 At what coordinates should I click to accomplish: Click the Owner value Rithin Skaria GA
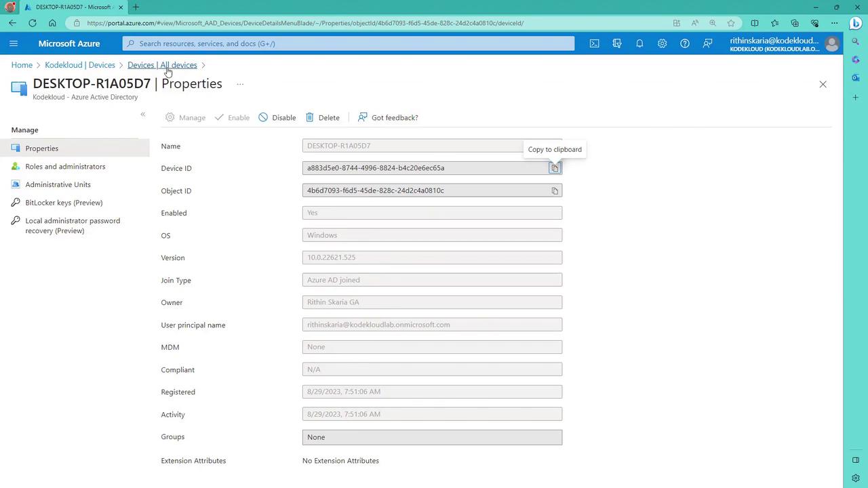[x=432, y=302]
